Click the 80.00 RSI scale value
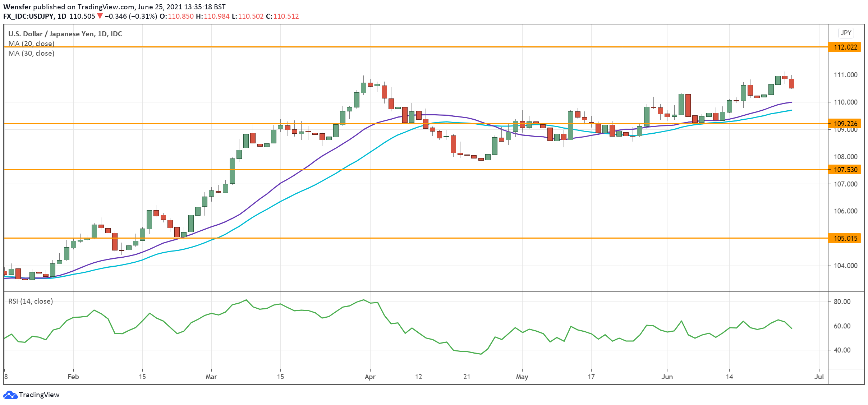 [x=842, y=302]
